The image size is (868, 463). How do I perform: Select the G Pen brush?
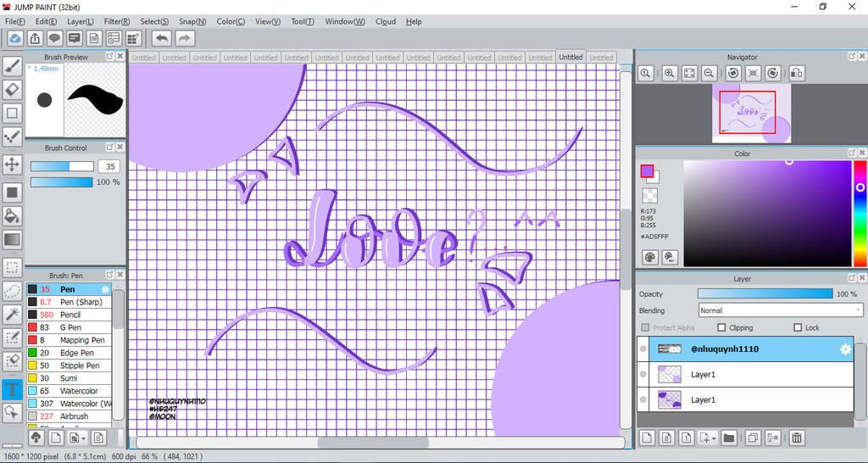coord(70,327)
